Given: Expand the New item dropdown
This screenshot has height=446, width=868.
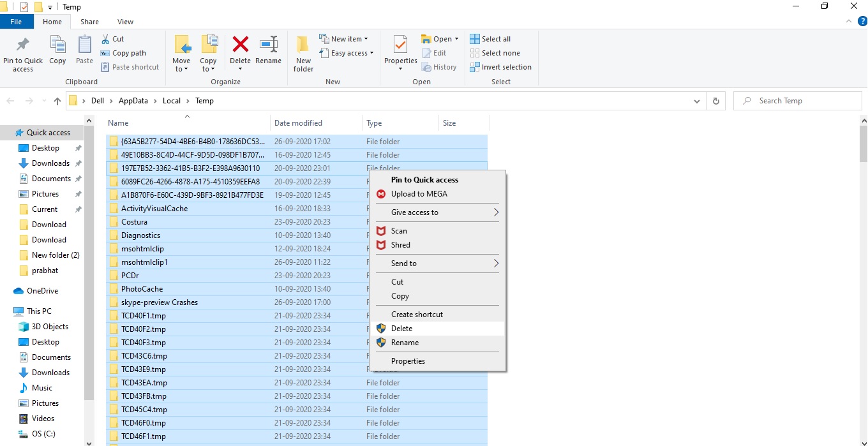Looking at the screenshot, I should [x=349, y=39].
